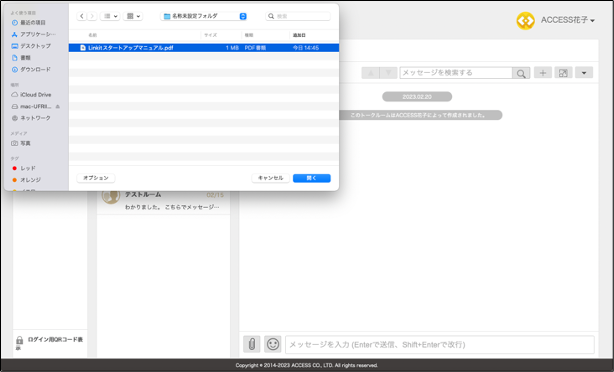
Task: Click the file dialog search field
Action: (298, 16)
